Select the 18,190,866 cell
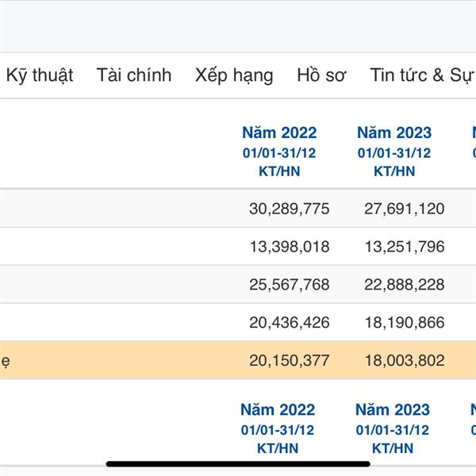The image size is (476, 476). [405, 323]
